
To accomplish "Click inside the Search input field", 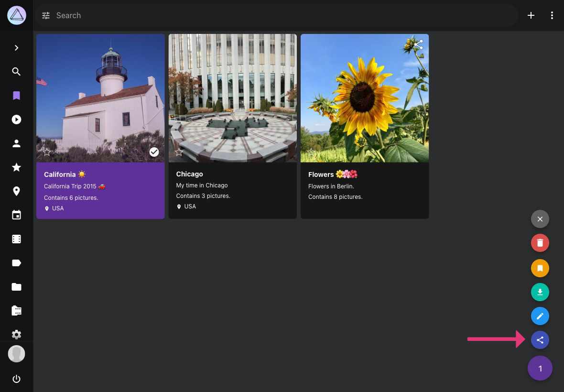I will click(191, 15).
